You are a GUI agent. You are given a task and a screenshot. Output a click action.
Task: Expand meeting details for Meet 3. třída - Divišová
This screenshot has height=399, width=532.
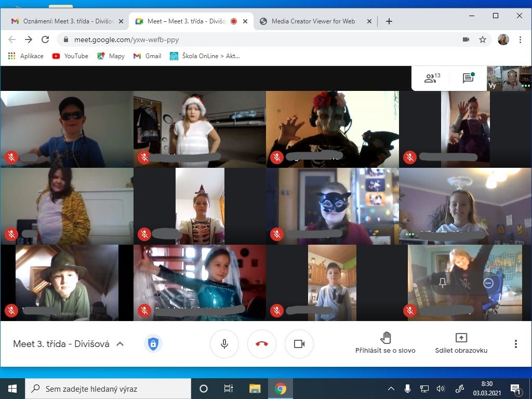pos(120,344)
